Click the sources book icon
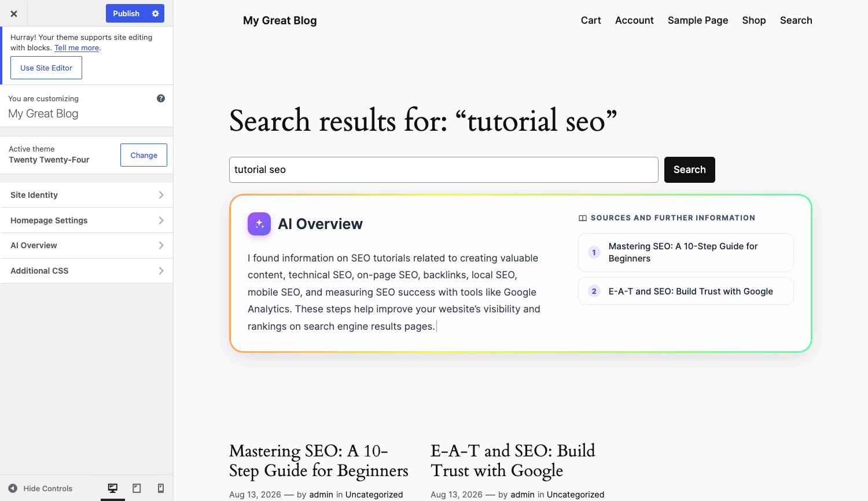This screenshot has height=501, width=868. [583, 218]
